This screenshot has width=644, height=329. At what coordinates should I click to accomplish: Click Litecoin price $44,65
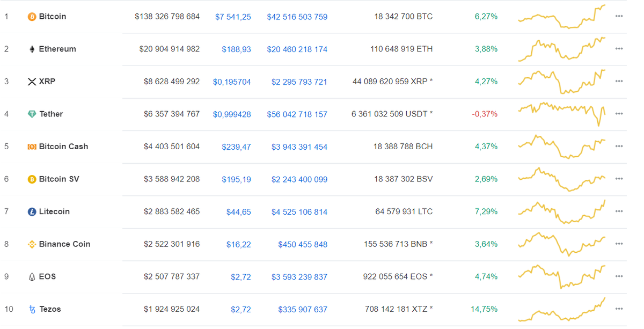click(x=239, y=212)
